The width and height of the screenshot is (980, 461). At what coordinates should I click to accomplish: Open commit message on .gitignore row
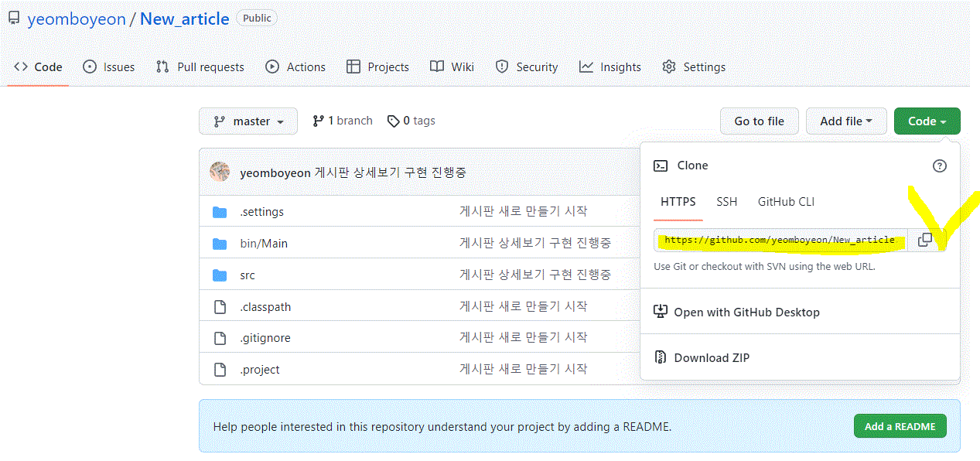524,337
